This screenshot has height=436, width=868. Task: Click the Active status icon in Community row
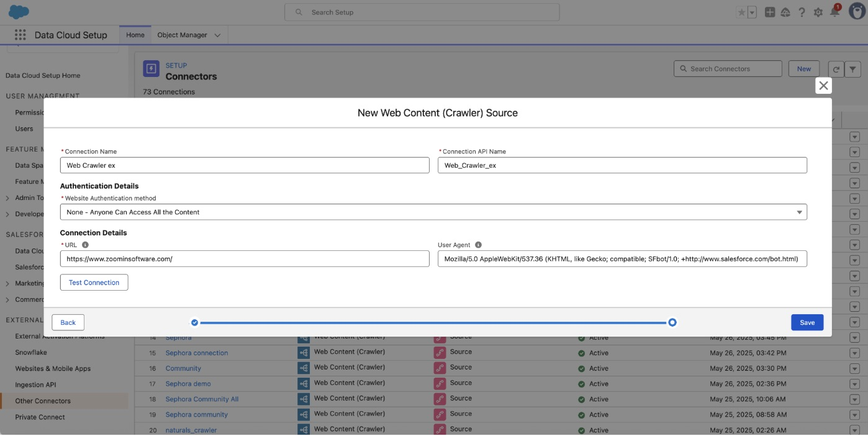coord(582,368)
